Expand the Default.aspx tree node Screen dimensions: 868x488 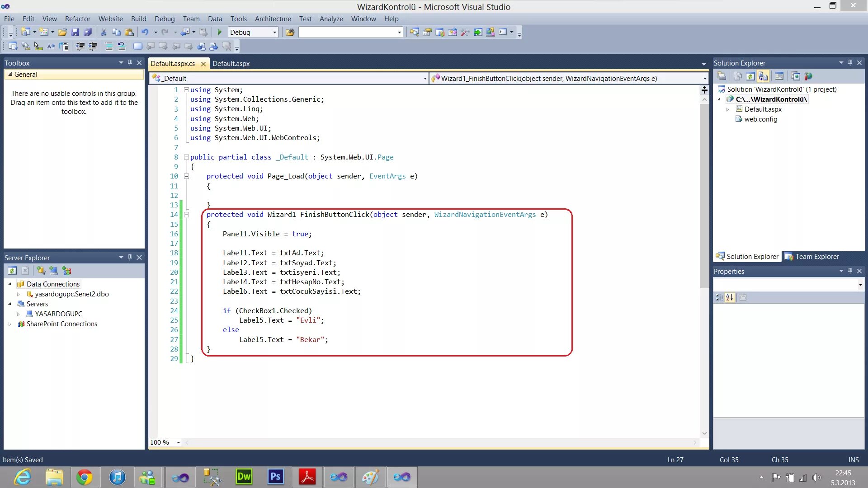(727, 109)
